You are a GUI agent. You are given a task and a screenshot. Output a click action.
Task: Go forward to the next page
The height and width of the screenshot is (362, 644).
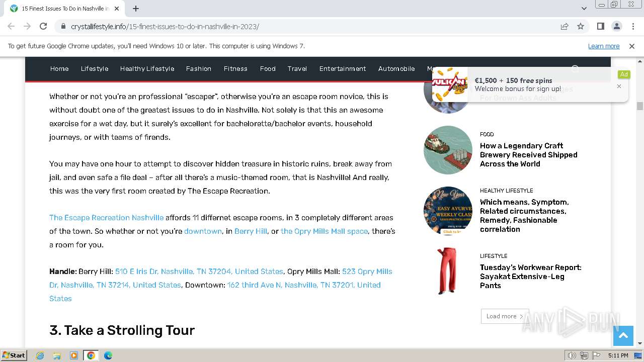click(27, 26)
